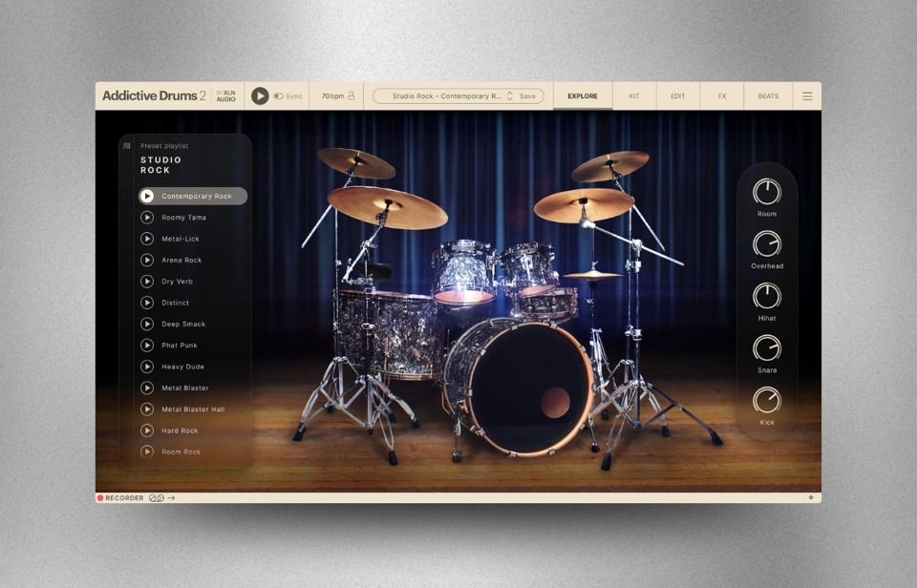
Task: Toggle the Sync switch
Action: pos(278,95)
